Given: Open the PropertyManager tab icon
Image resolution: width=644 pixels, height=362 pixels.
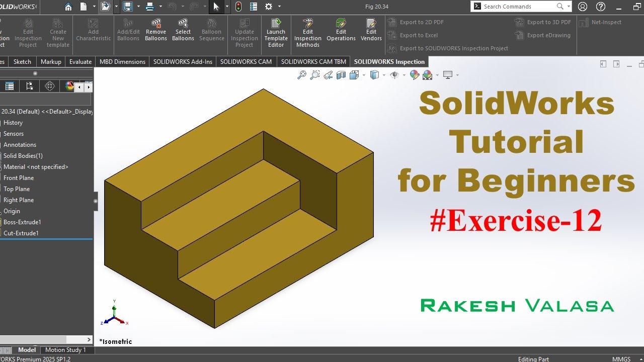Looking at the screenshot, I should (10, 86).
